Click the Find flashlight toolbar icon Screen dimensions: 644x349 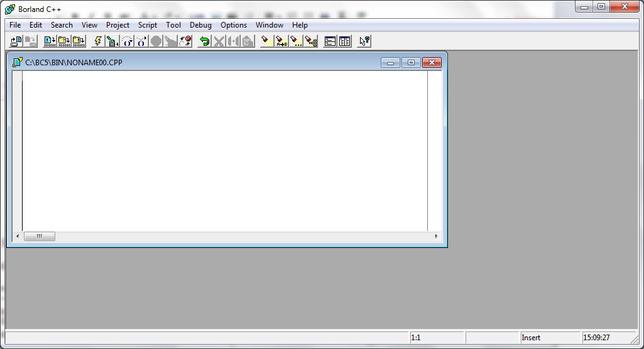267,41
